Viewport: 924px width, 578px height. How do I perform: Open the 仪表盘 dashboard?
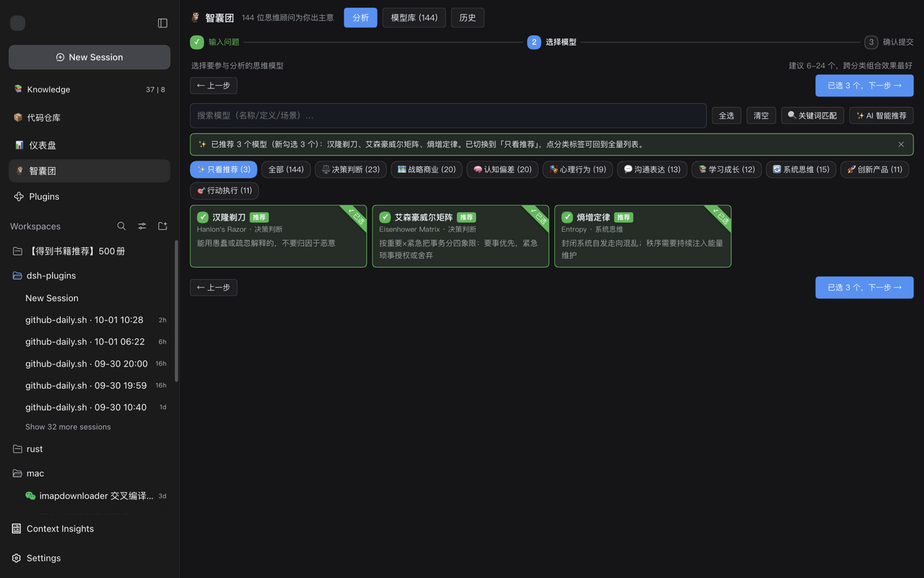(x=89, y=145)
